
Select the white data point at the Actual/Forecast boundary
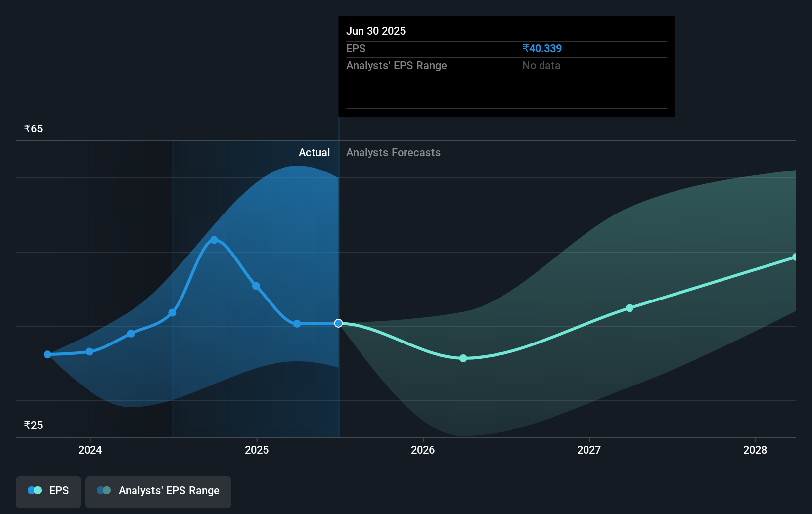339,323
